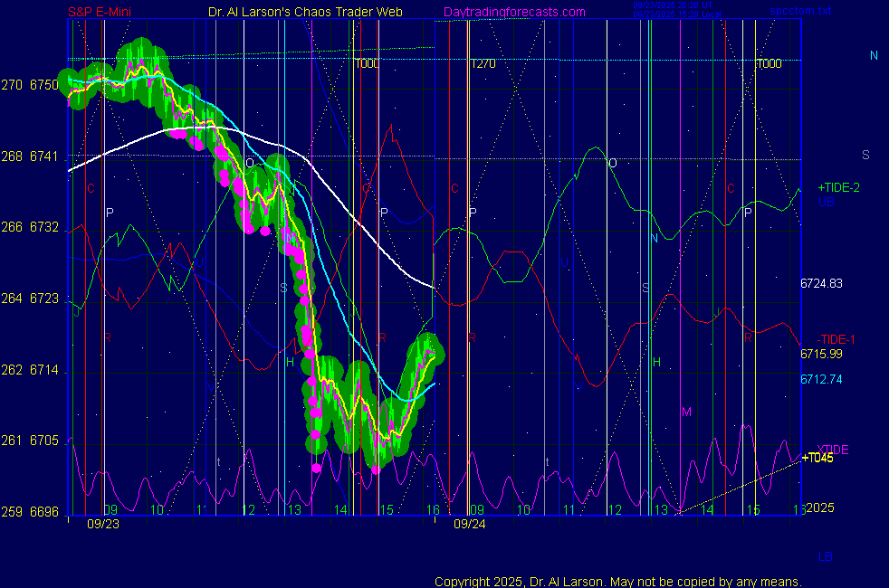Click the blue UB upper band label

(x=827, y=201)
